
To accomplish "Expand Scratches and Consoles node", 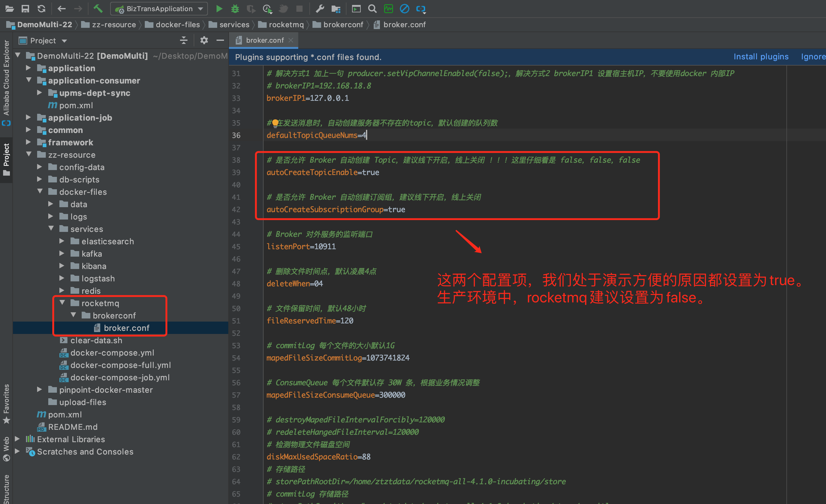I will pyautogui.click(x=17, y=451).
